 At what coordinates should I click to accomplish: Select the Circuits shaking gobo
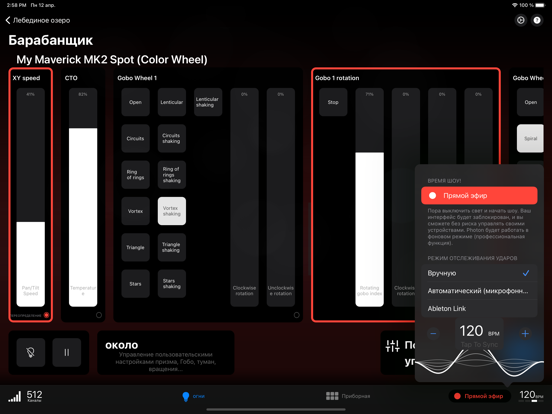172,138
